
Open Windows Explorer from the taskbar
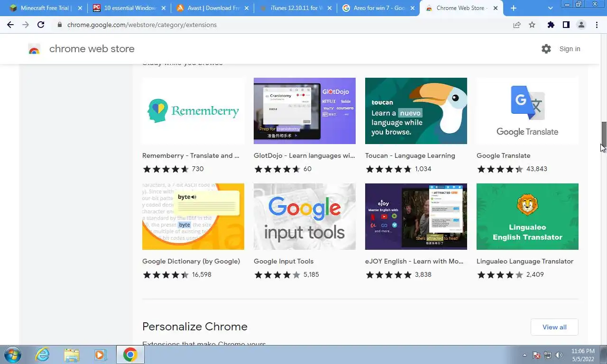pyautogui.click(x=72, y=355)
